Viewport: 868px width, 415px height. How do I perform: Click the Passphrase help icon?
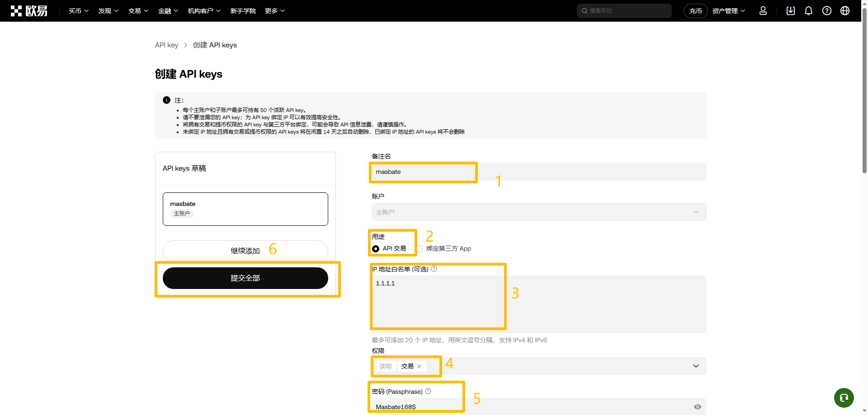coord(428,391)
